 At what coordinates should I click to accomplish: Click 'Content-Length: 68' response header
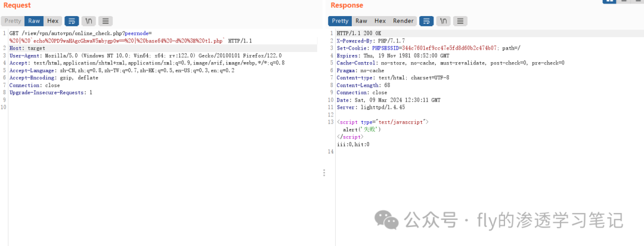tap(363, 85)
